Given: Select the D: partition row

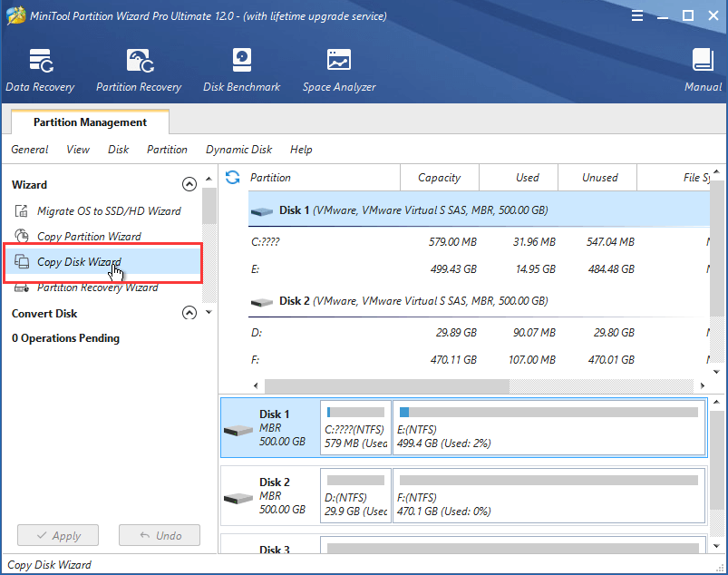Looking at the screenshot, I should pos(480,333).
